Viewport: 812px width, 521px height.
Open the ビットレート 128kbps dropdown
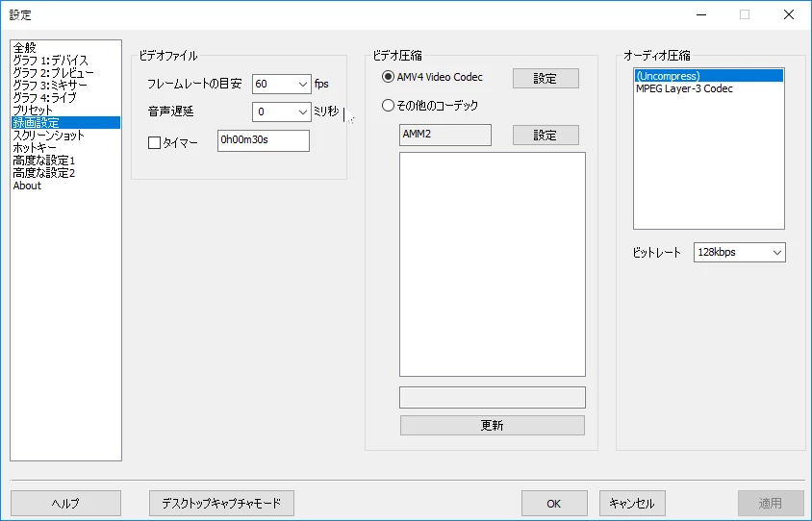740,253
